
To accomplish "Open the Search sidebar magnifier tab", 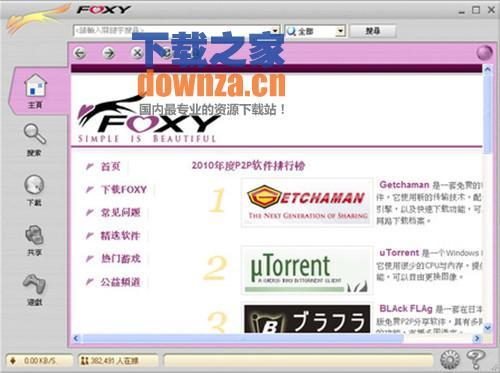I will (x=35, y=139).
